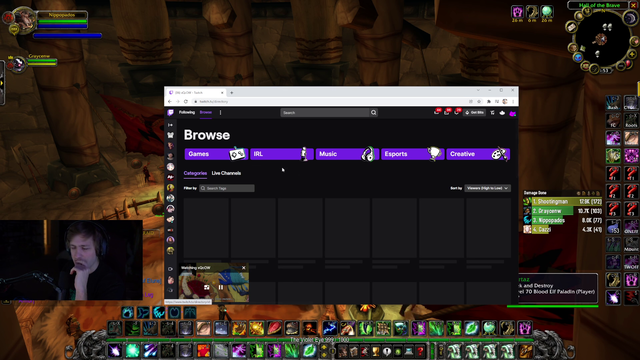Switch to the Categories tab
Screen dimensions: 640x360
click(195, 173)
